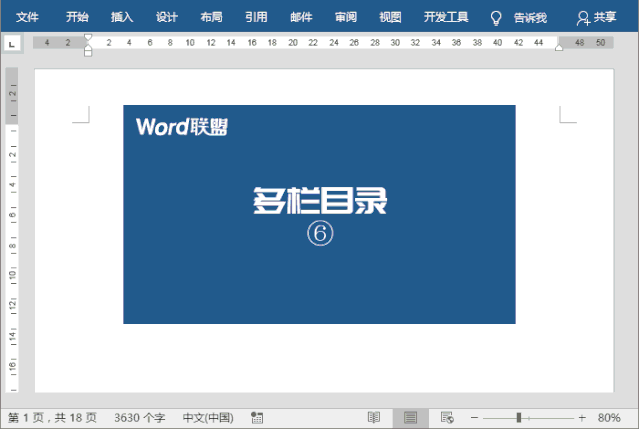The height and width of the screenshot is (429, 639).
Task: Click the vertical ruler
Action: click(x=12, y=230)
